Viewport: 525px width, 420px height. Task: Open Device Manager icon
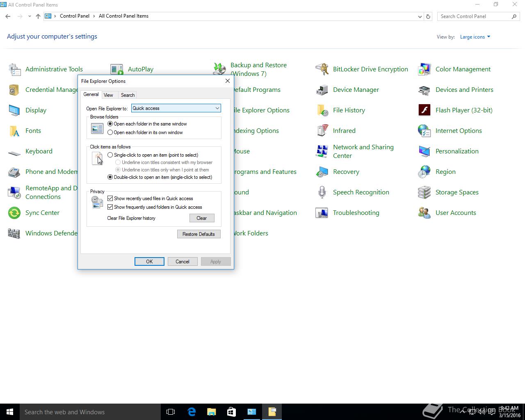[x=322, y=90]
